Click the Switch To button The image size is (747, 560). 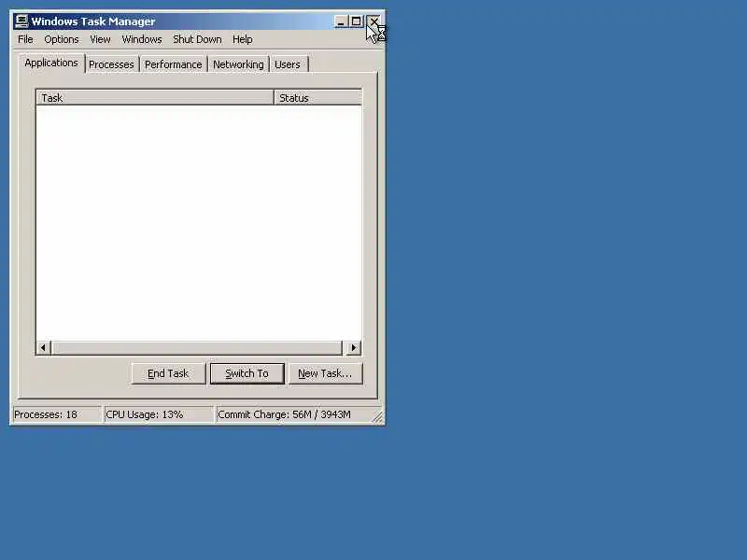pos(247,373)
